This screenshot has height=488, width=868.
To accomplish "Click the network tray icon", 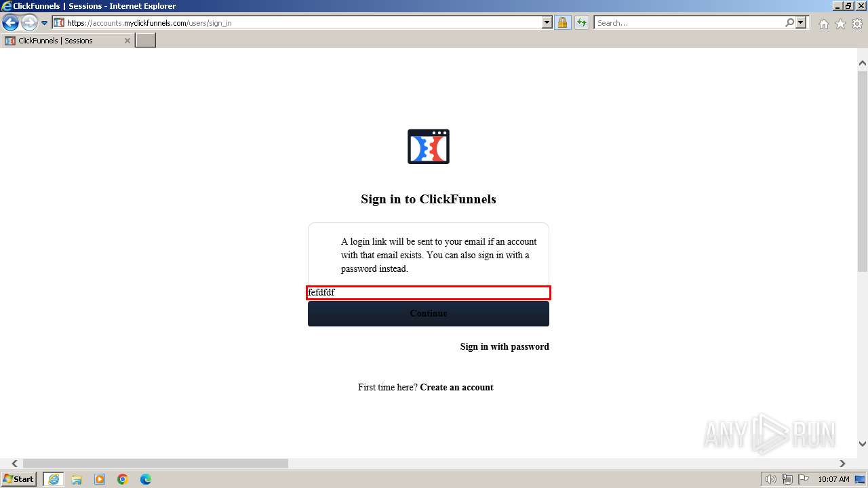I will click(787, 479).
